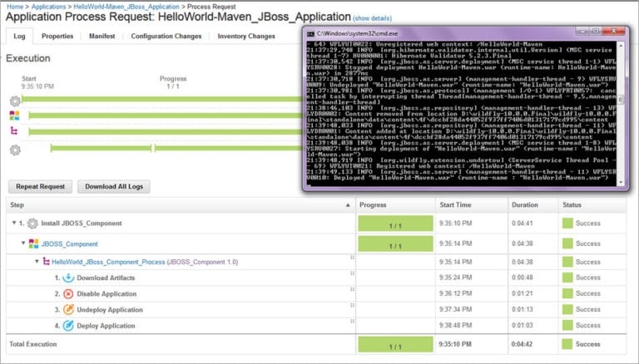
Task: Open the Inventory Changes tab
Action: (x=246, y=37)
